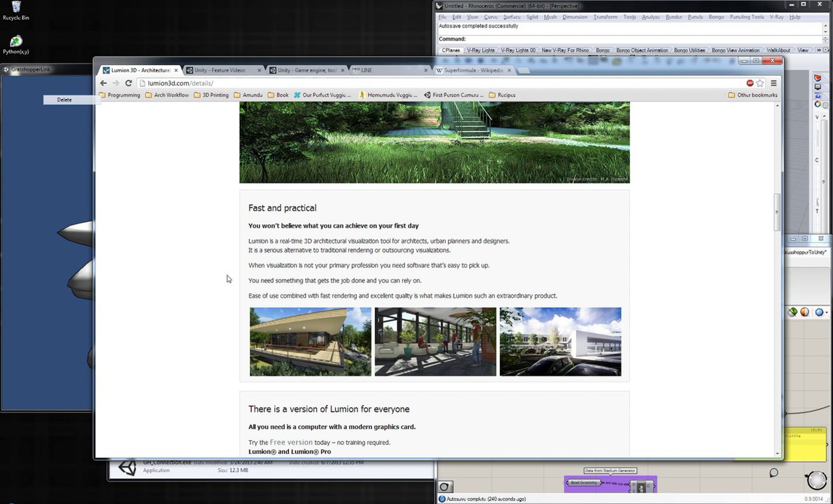Click the Grasshopper green preview sphere icon

[793, 312]
